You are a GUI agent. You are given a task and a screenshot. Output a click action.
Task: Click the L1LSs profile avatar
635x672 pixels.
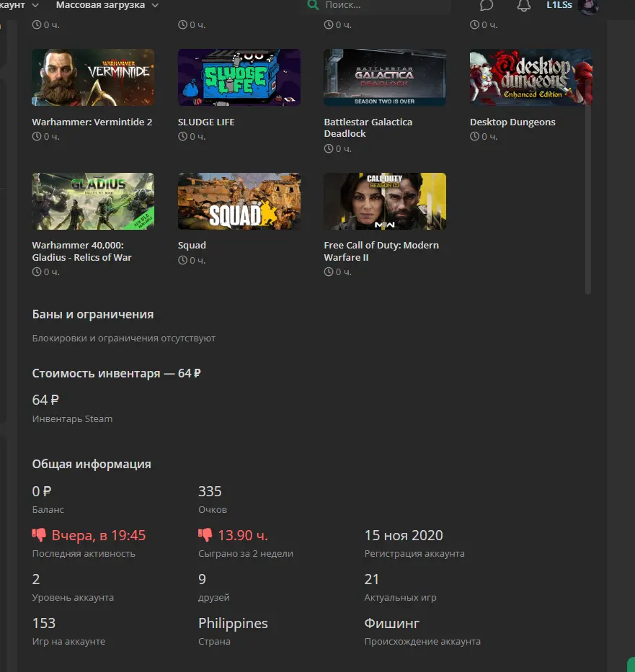588,6
